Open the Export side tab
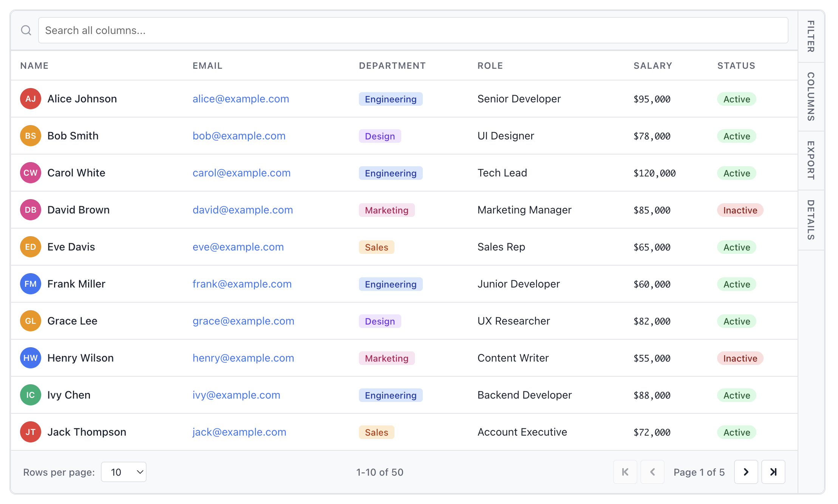 [811, 160]
